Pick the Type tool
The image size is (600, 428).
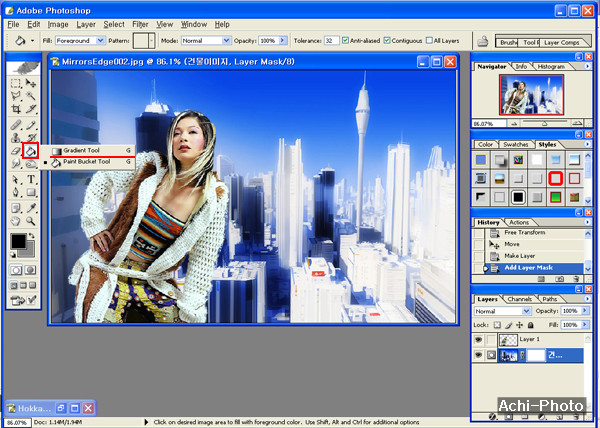click(31, 180)
